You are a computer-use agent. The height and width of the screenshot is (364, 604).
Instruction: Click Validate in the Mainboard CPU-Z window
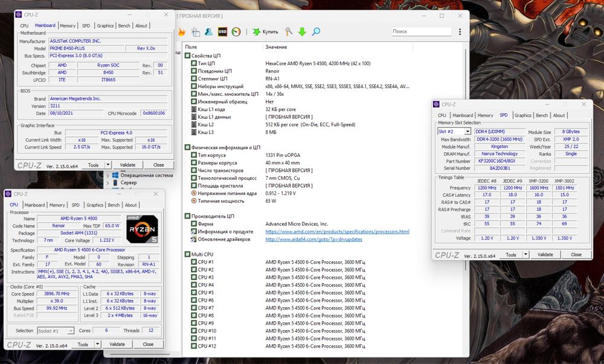127,165
